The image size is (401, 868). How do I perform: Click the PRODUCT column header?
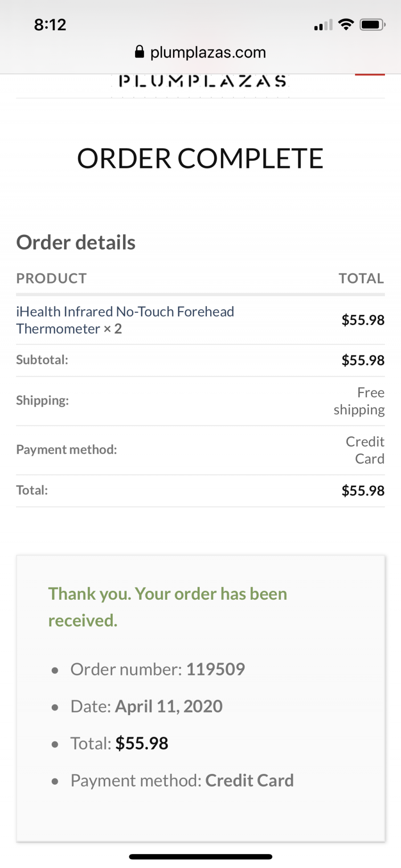(x=52, y=278)
